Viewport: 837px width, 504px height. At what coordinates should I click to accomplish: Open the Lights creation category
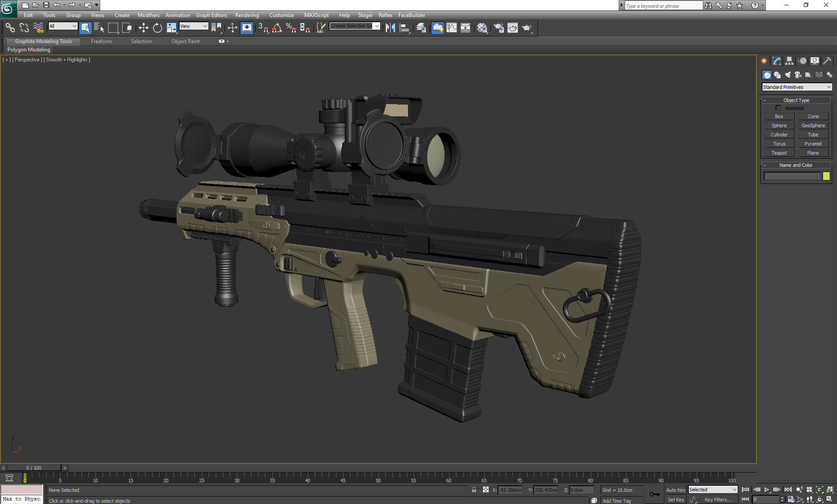[788, 75]
